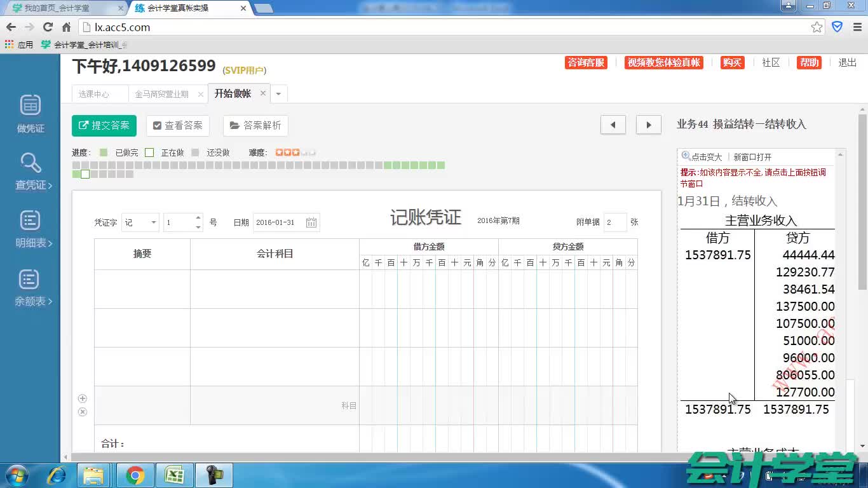Open 查凭证 search icon in sidebar
Image resolution: width=868 pixels, height=488 pixels.
click(31, 163)
